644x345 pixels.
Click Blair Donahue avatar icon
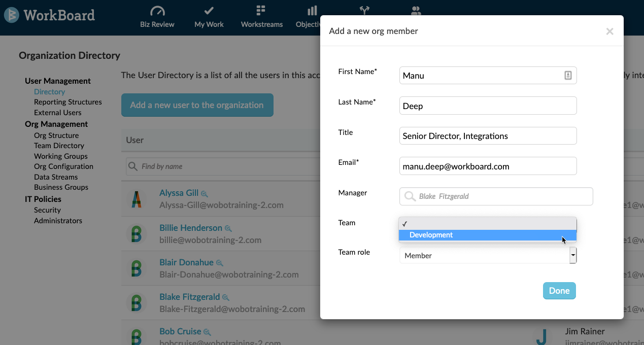click(x=137, y=268)
